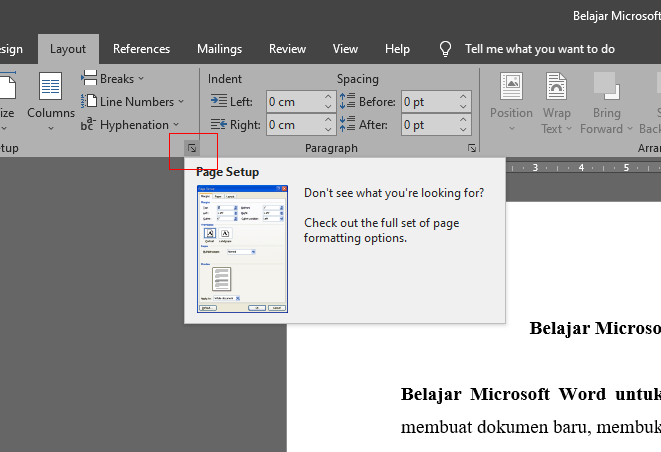Screen dimensions: 661x452
Task: Go to the Review tab
Action: tap(287, 49)
